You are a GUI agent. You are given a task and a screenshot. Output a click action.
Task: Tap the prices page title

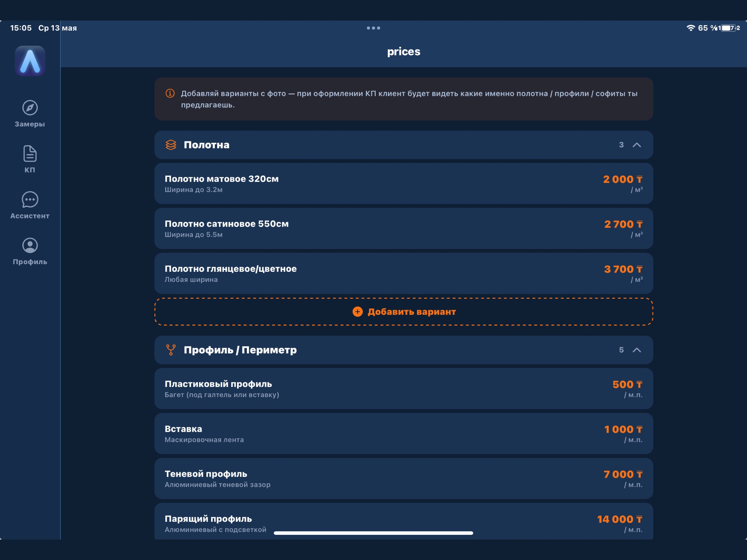coord(404,51)
